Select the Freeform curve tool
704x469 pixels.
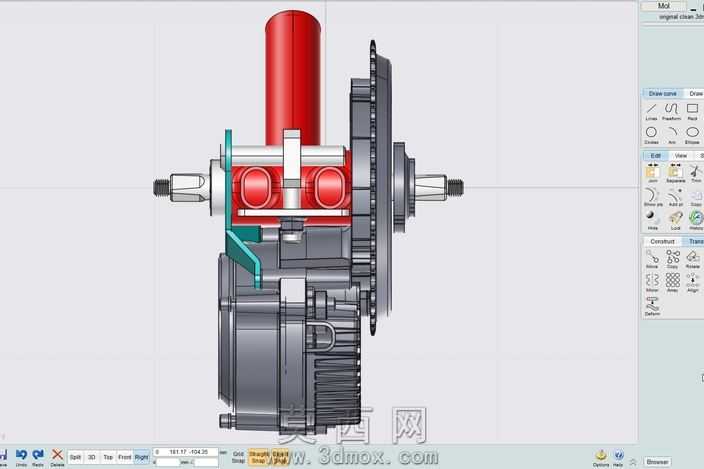[x=671, y=112]
